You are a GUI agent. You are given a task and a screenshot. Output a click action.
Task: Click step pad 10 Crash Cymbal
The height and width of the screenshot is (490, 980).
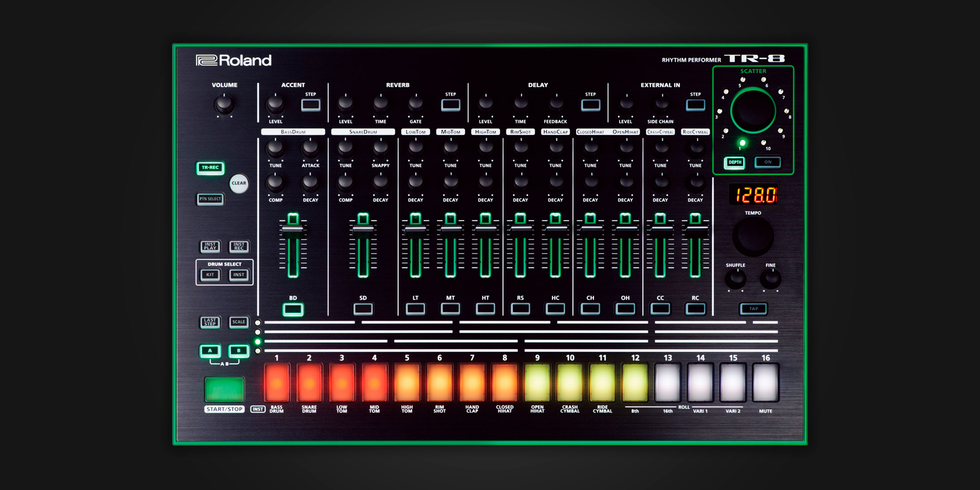[570, 383]
